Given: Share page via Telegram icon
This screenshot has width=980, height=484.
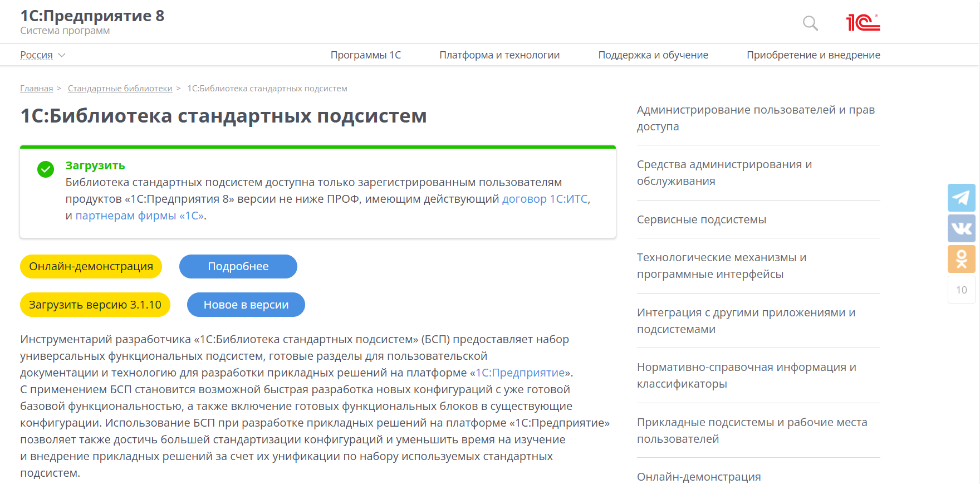Looking at the screenshot, I should pos(962,198).
